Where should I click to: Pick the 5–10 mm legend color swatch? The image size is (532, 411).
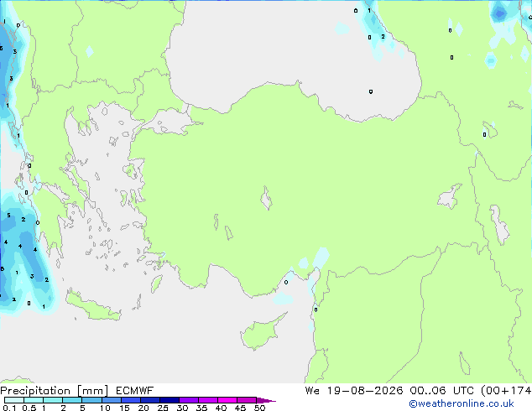(x=91, y=400)
